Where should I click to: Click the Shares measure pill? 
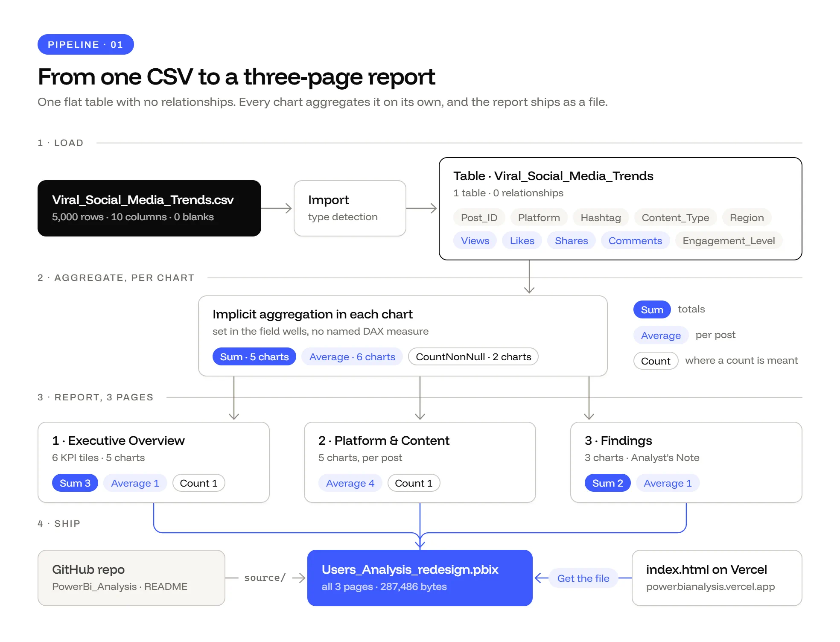pyautogui.click(x=571, y=241)
